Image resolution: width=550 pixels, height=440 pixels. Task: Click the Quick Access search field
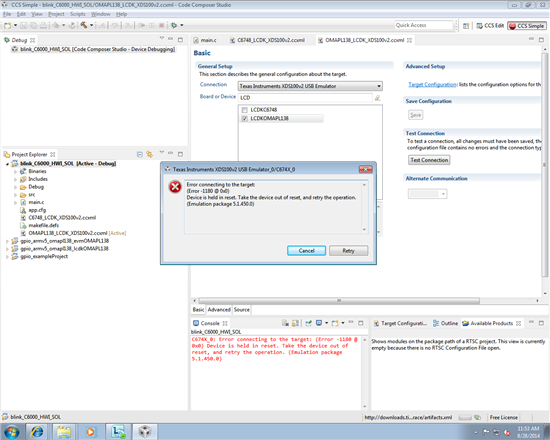(423, 25)
